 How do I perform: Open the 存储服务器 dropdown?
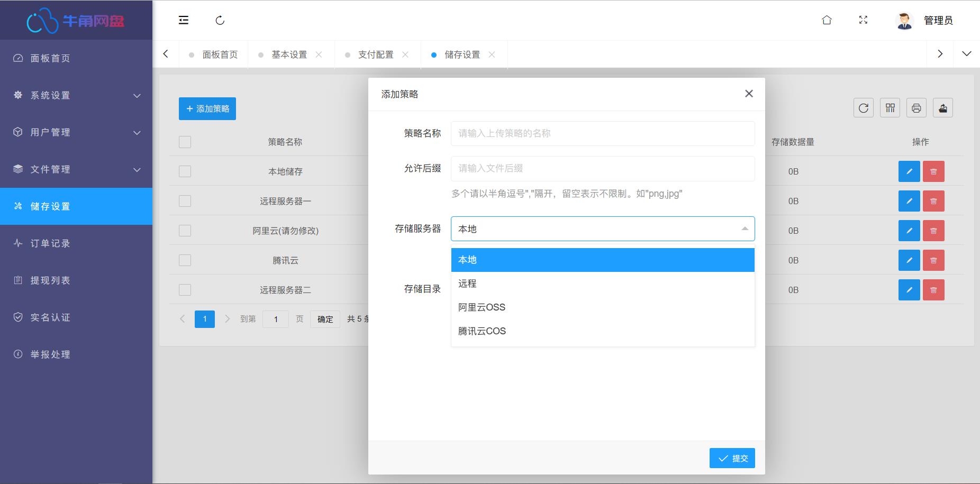pos(603,229)
